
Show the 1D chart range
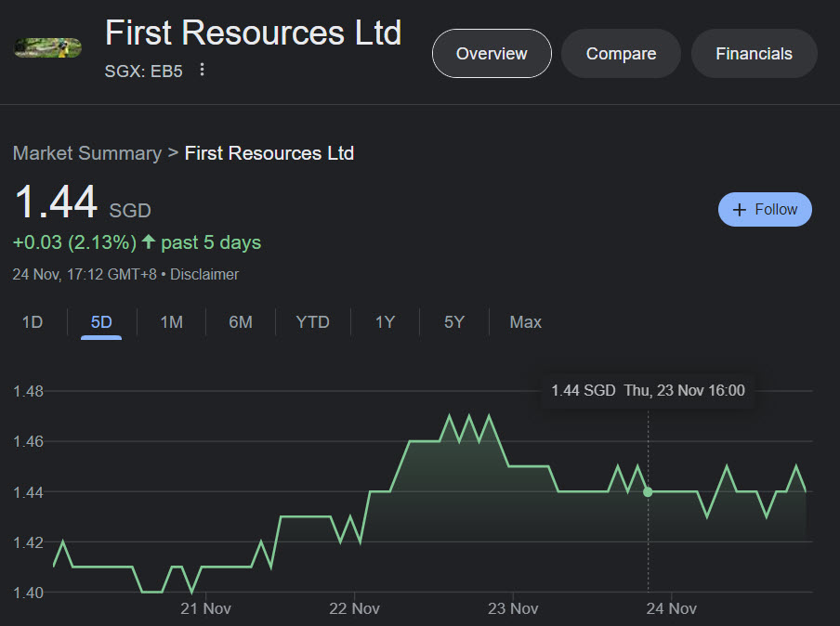click(x=33, y=322)
